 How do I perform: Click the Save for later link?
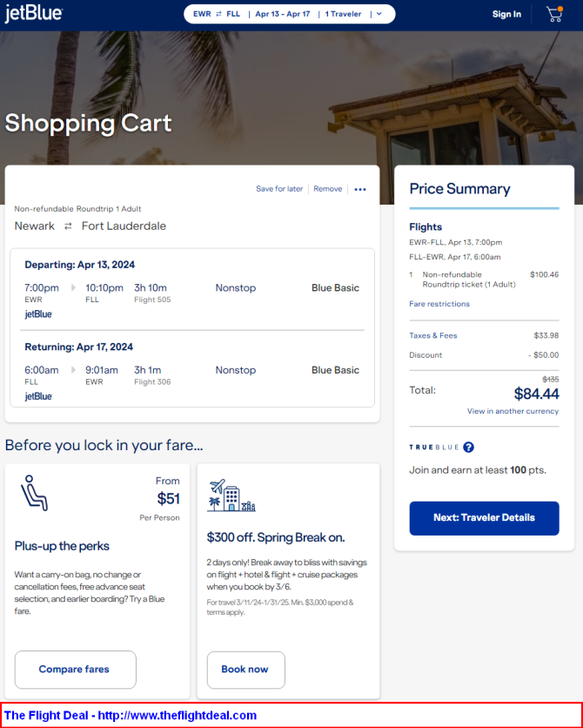(x=279, y=189)
